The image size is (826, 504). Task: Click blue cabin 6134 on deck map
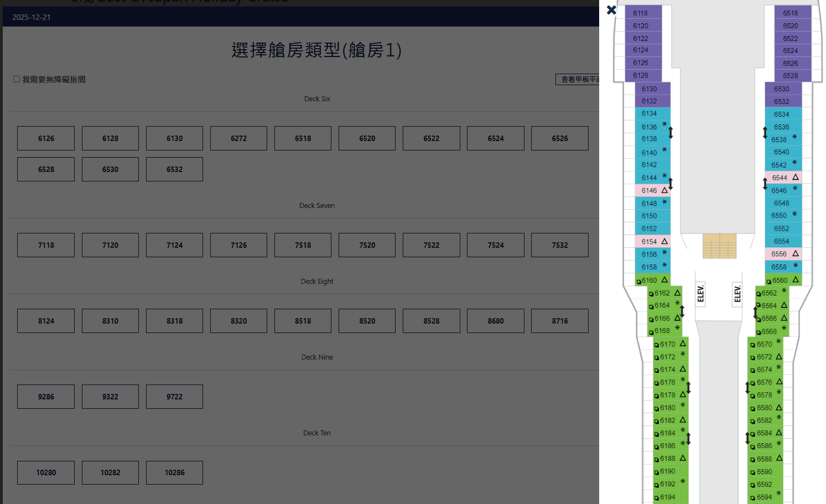click(x=650, y=113)
